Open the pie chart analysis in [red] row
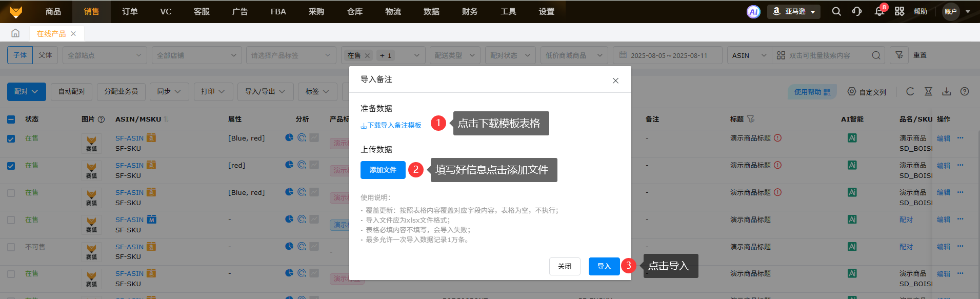 289,165
